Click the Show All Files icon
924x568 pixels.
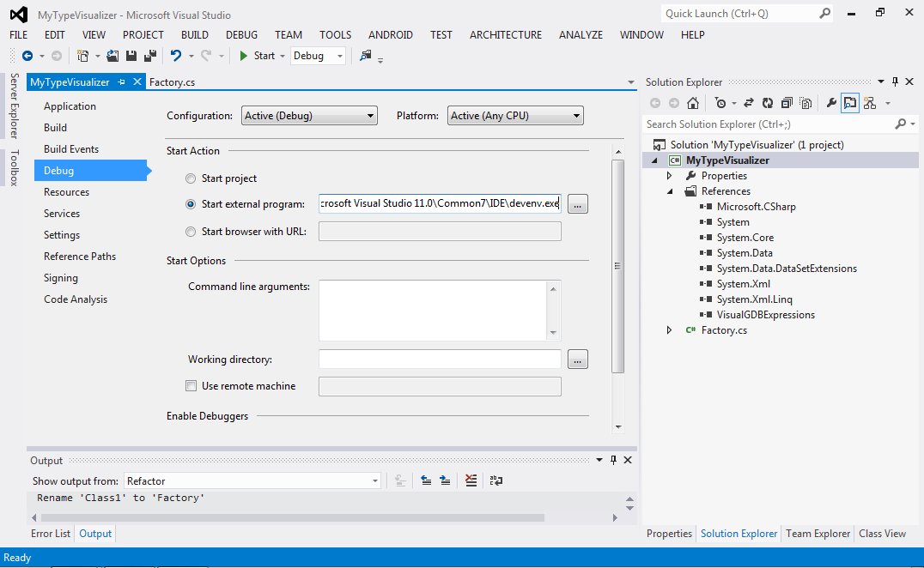805,104
